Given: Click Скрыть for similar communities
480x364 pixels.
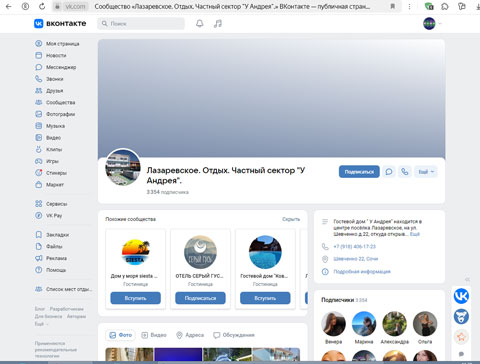Looking at the screenshot, I should [291, 219].
